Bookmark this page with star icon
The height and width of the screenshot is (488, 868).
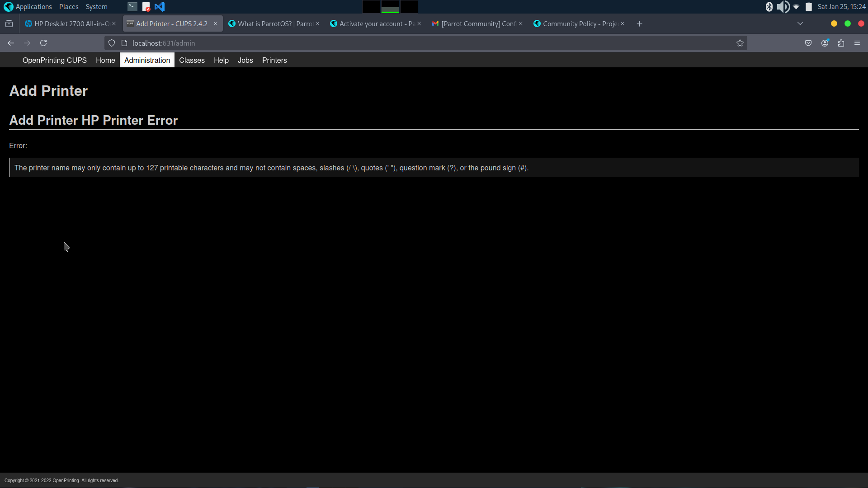click(740, 43)
